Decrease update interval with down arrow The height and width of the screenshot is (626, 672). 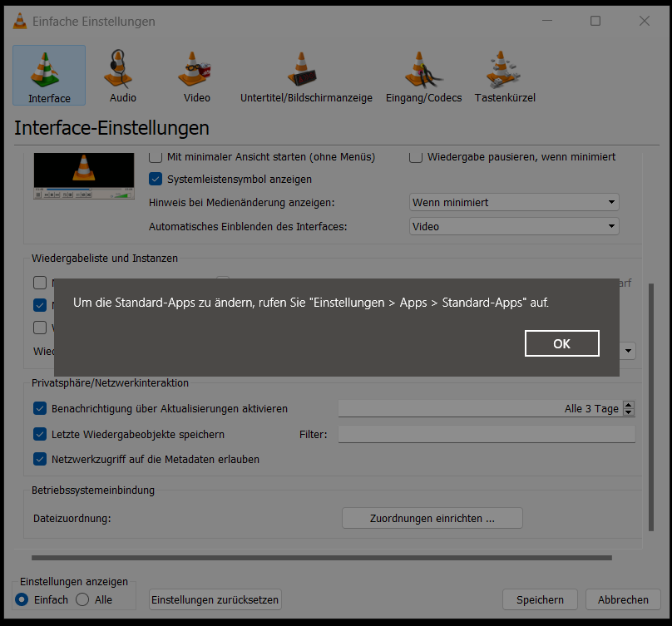pyautogui.click(x=628, y=412)
